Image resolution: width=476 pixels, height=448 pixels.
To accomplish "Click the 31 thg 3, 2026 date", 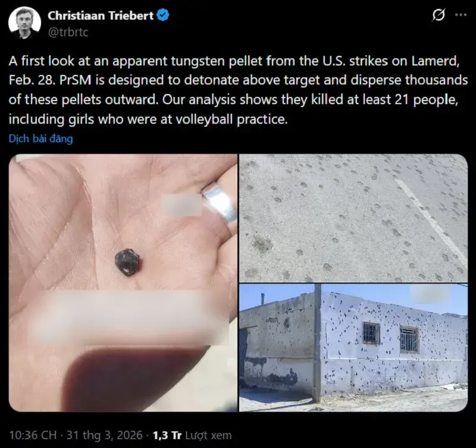I will pyautogui.click(x=105, y=435).
